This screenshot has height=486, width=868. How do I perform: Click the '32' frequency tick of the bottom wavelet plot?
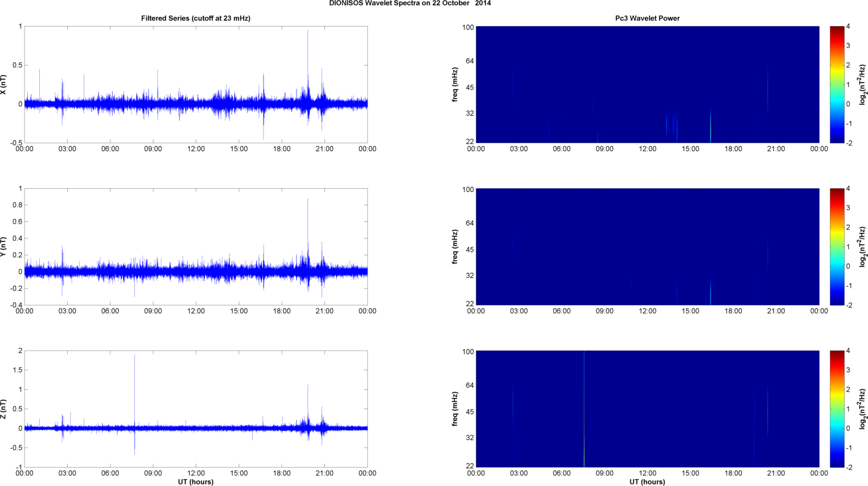pos(470,438)
